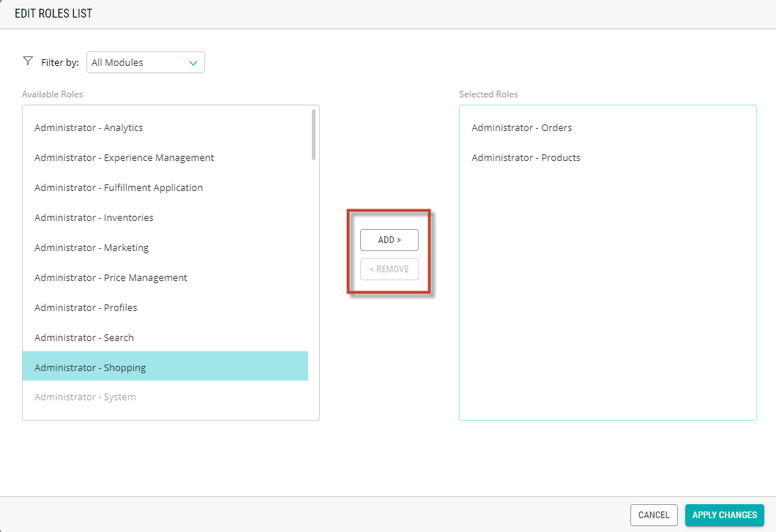Select Administrator - Experience Management role
Image resolution: width=776 pixels, height=532 pixels.
(124, 158)
